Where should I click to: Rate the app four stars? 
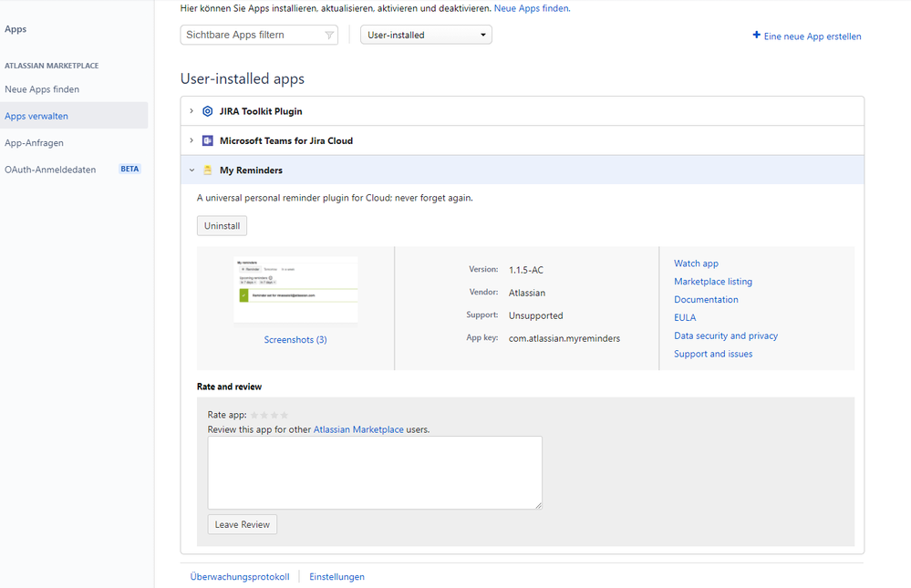(x=285, y=415)
